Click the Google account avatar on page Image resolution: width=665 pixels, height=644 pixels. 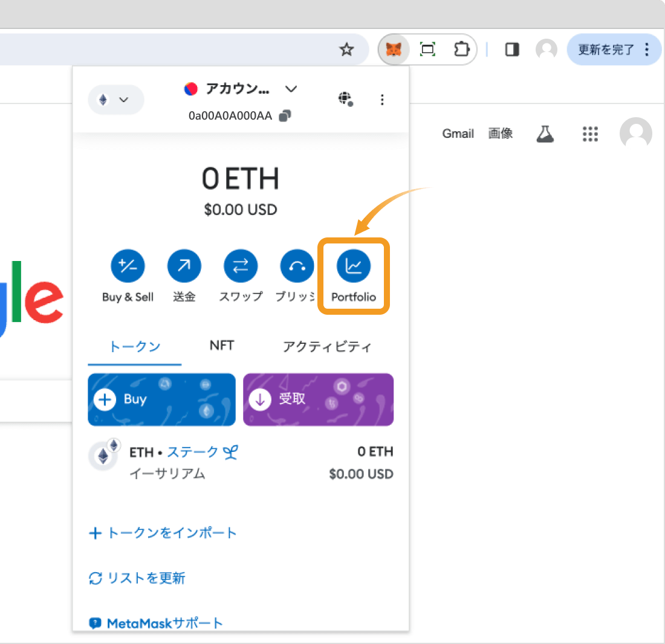click(635, 134)
